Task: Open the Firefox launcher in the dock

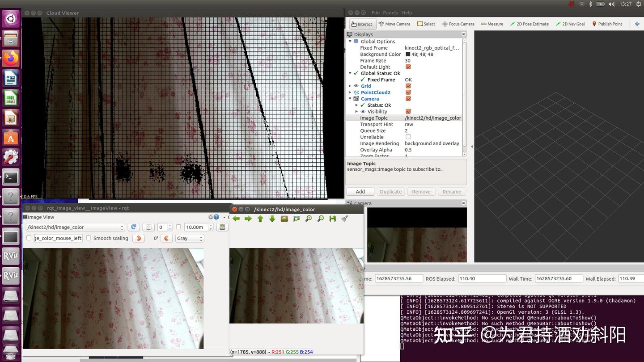Action: 10,57
